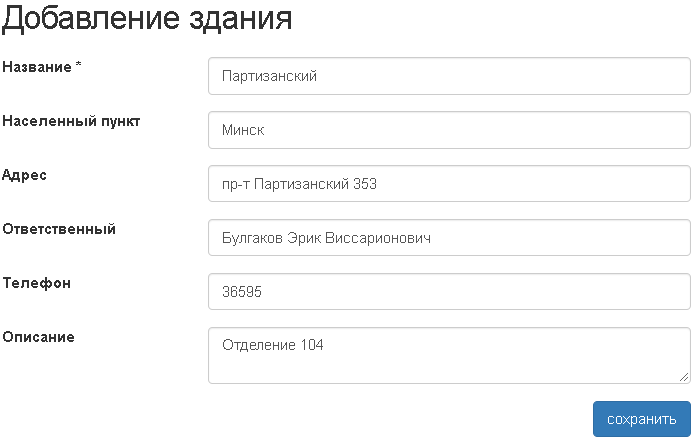The height and width of the screenshot is (441, 695).
Task: Click the word Отделение in the description
Action: click(x=258, y=346)
